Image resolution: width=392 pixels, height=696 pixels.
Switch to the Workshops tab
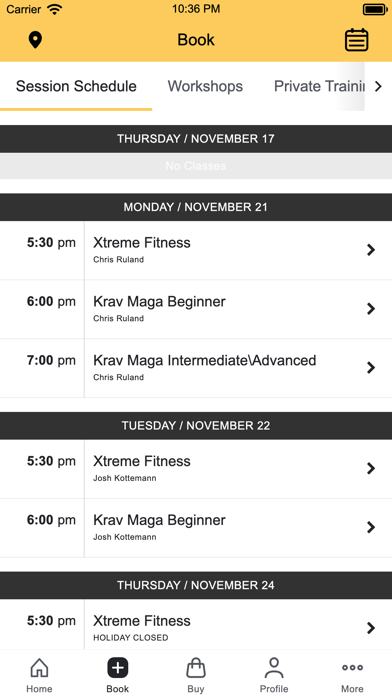tap(205, 86)
